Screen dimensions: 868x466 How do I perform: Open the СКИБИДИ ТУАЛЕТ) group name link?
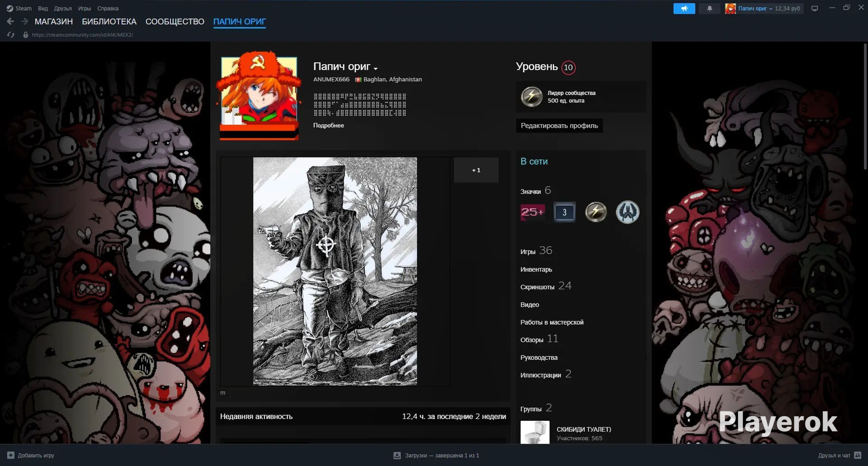[583, 429]
